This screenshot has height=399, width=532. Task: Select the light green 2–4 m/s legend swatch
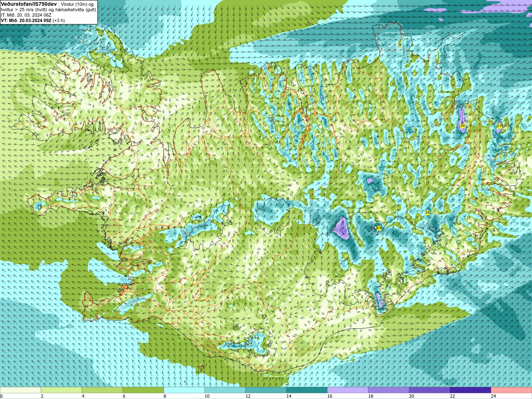point(62,390)
